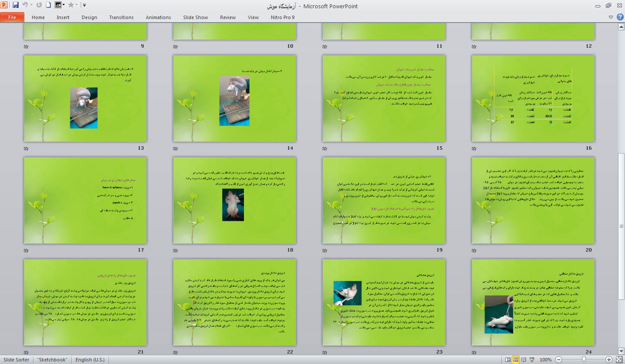Undo the last action
Viewport: 625px width, 364px height.
(25, 6)
